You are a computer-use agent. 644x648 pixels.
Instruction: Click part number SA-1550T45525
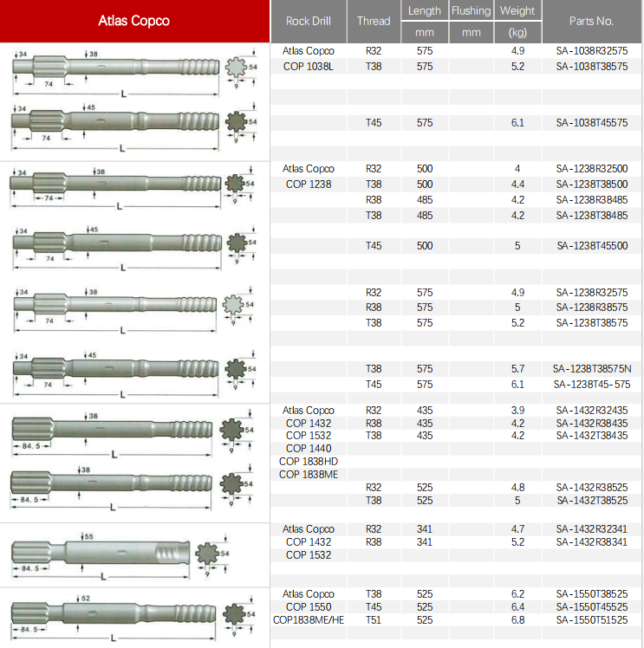[x=591, y=607]
